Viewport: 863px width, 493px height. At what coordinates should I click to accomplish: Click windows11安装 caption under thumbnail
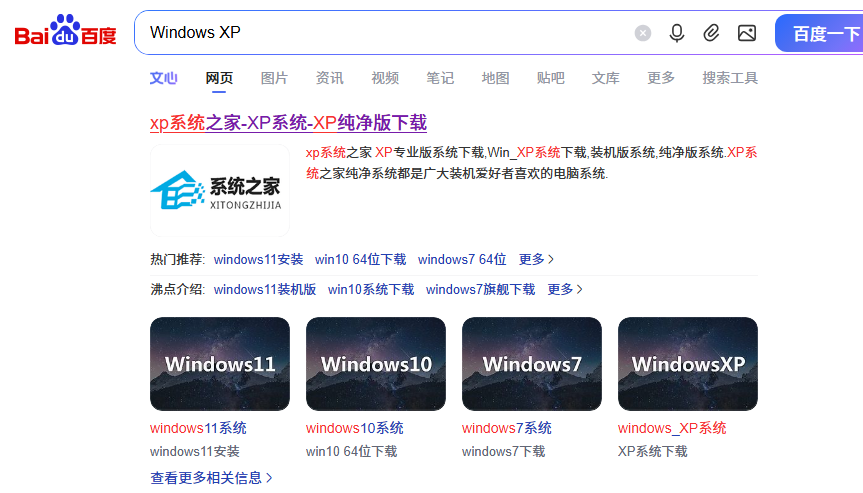[194, 452]
